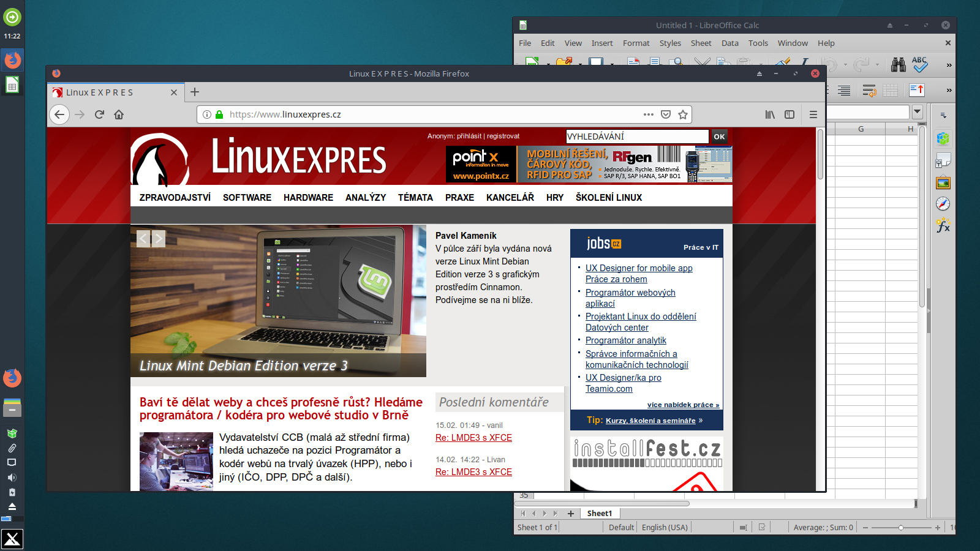Go to Firefox home page icon
The width and height of the screenshot is (980, 551).
(119, 114)
